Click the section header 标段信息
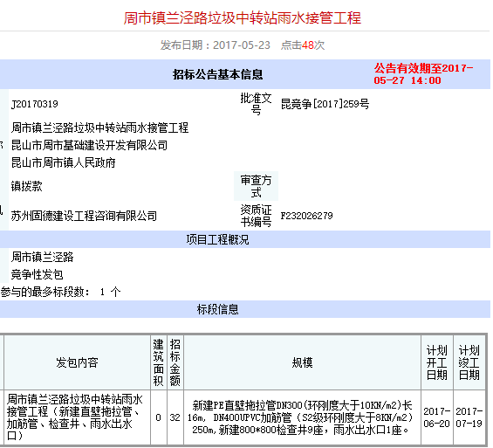 tap(217, 309)
